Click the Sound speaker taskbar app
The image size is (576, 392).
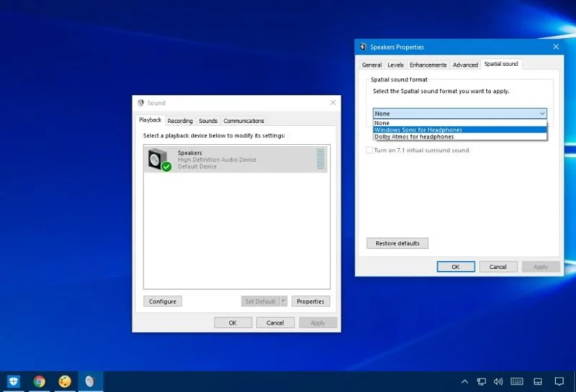click(90, 382)
